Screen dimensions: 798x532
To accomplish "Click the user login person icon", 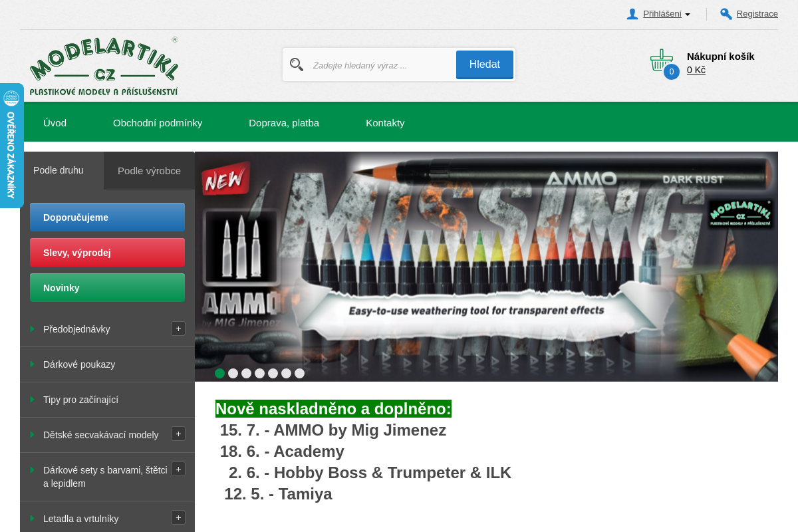I will tap(632, 14).
